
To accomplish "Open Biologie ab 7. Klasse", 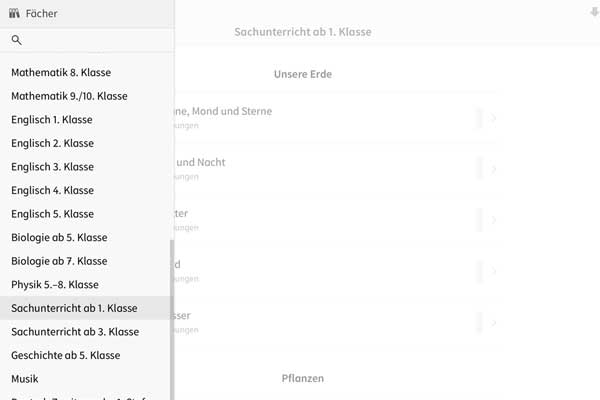I will (x=59, y=261).
